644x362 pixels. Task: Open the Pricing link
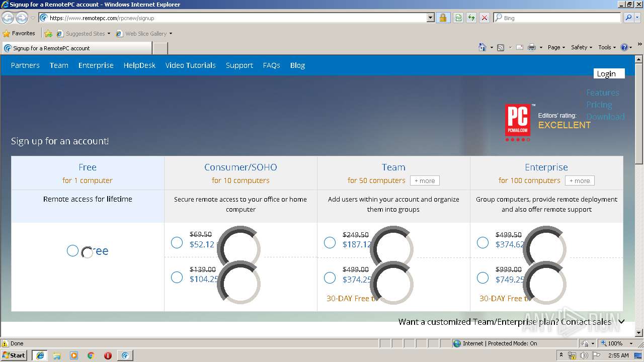tap(599, 105)
